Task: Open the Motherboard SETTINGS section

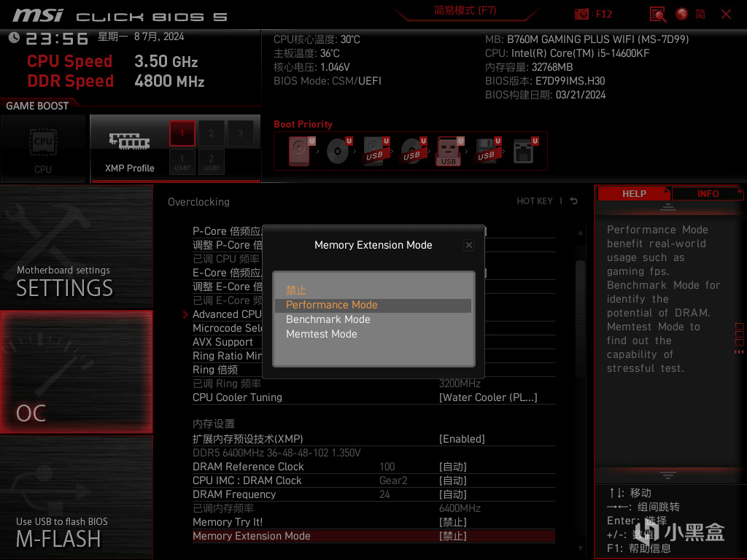Action: pos(76,246)
